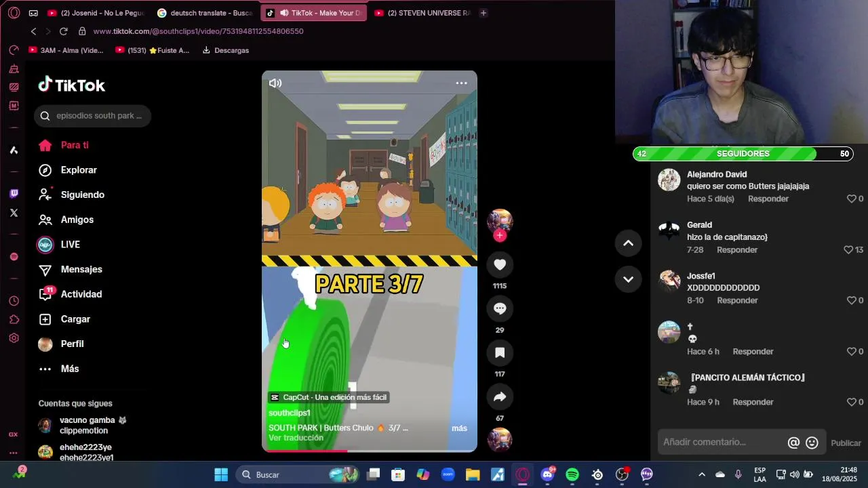Open File Explorer from the taskbar

click(473, 474)
